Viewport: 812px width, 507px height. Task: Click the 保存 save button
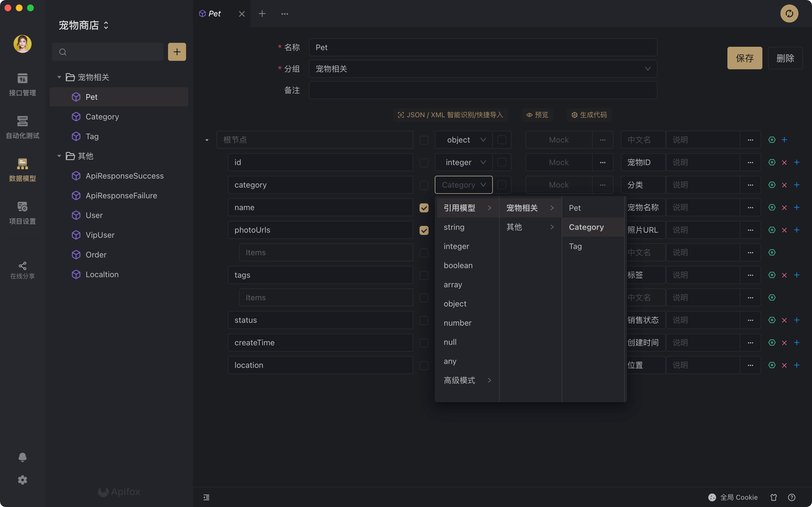click(744, 58)
